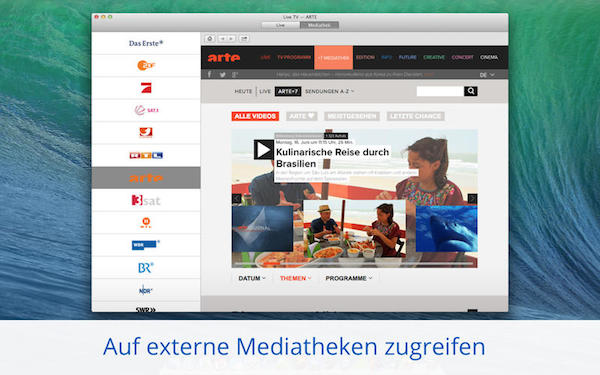
Task: Navigate forward in the web view
Action: pyautogui.click(x=231, y=38)
